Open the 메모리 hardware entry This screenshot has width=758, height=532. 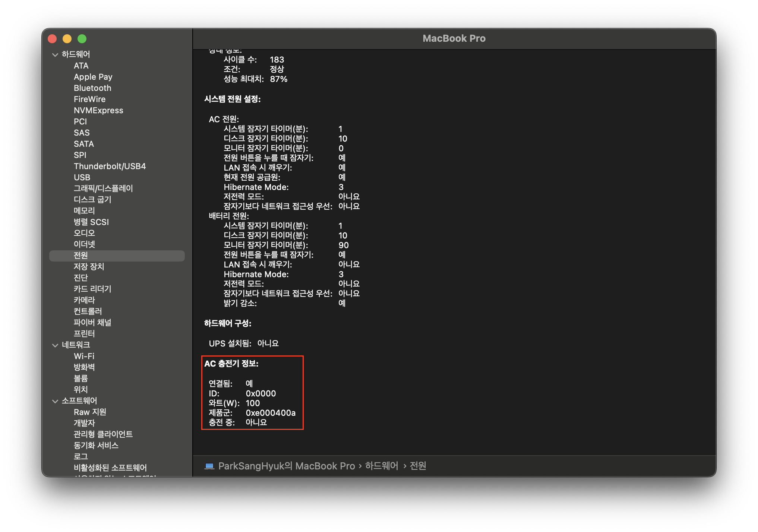coord(84,211)
